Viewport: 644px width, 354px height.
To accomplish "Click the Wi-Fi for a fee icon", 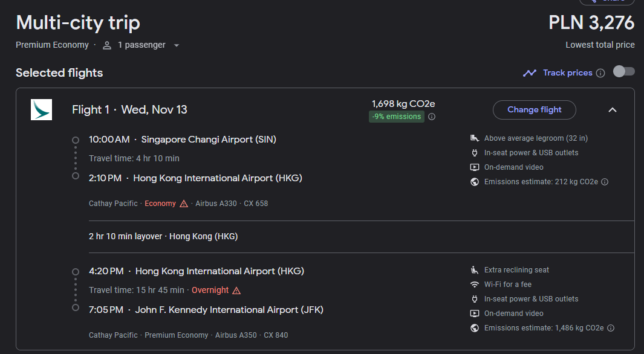I will tap(474, 285).
